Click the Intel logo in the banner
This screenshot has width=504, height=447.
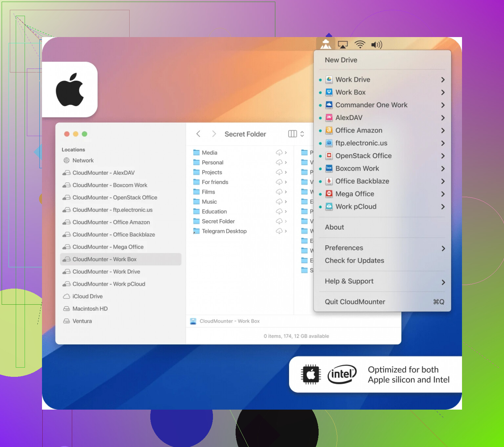tap(342, 374)
